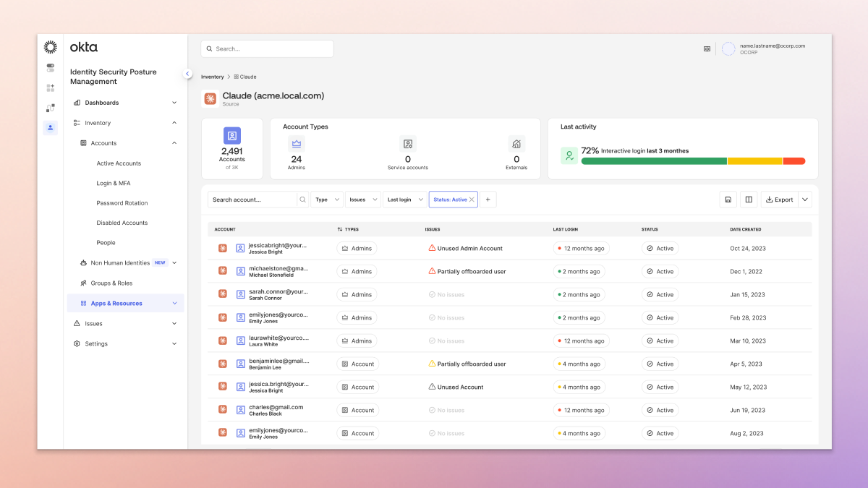Open Password Rotation in sidebar
Screen dimensions: 868x488
tap(122, 203)
